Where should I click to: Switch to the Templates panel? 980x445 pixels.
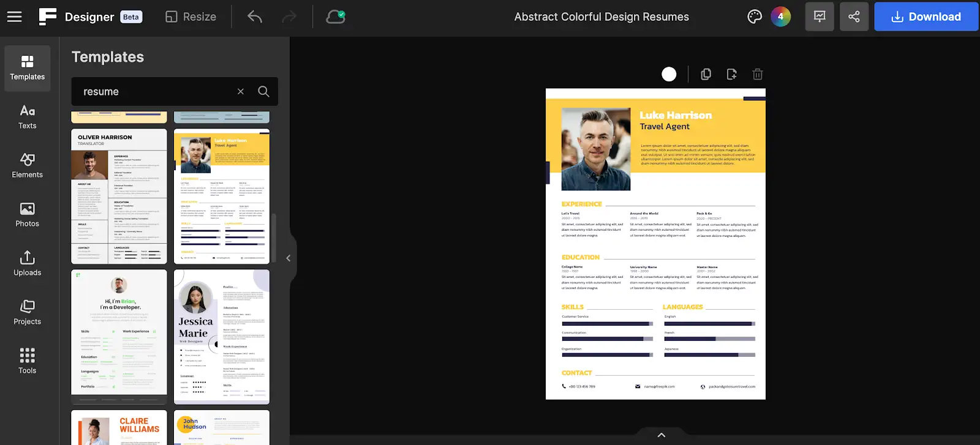point(28,68)
